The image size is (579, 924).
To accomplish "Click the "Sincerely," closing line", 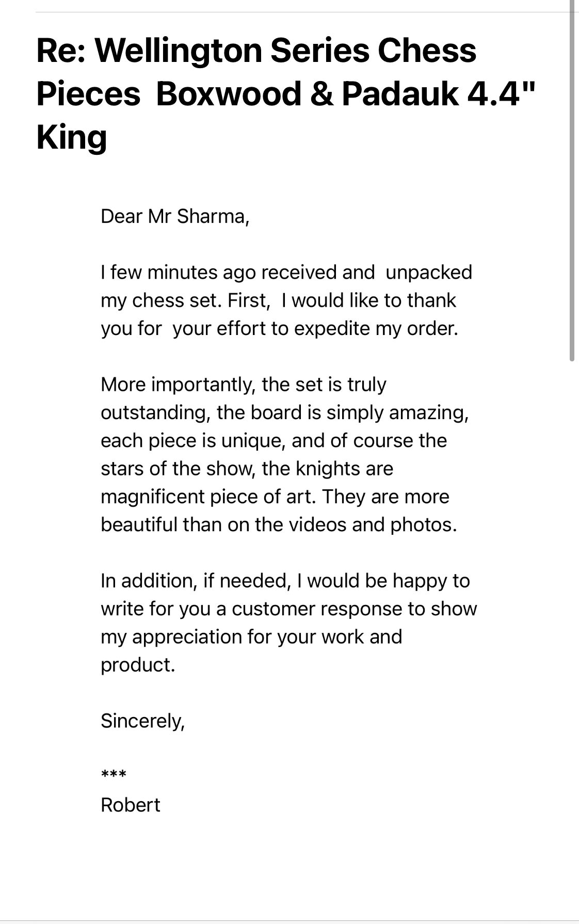I will pos(143,721).
